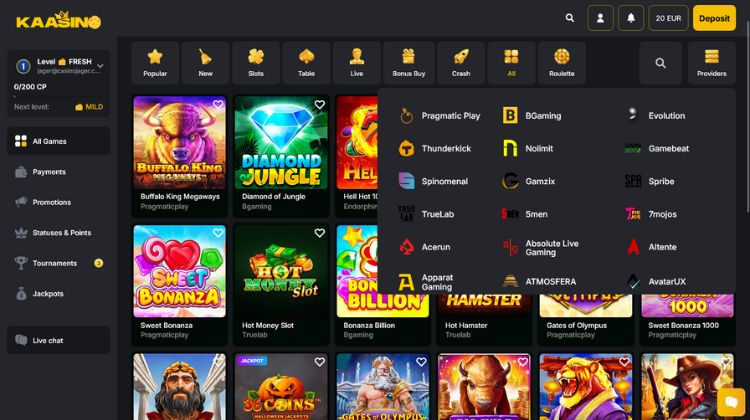Screen dimensions: 750x420
Task: Choose BGaming provider
Action: (531, 116)
